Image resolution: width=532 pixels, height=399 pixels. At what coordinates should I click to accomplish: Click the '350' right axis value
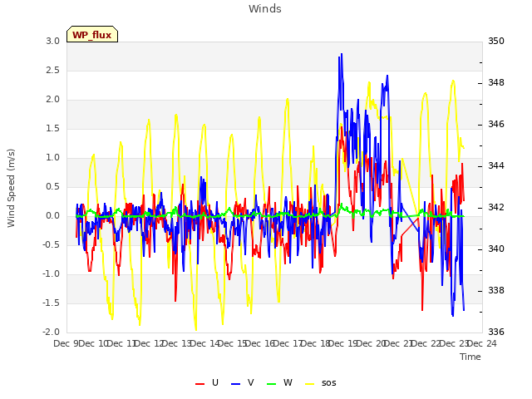click(x=496, y=41)
